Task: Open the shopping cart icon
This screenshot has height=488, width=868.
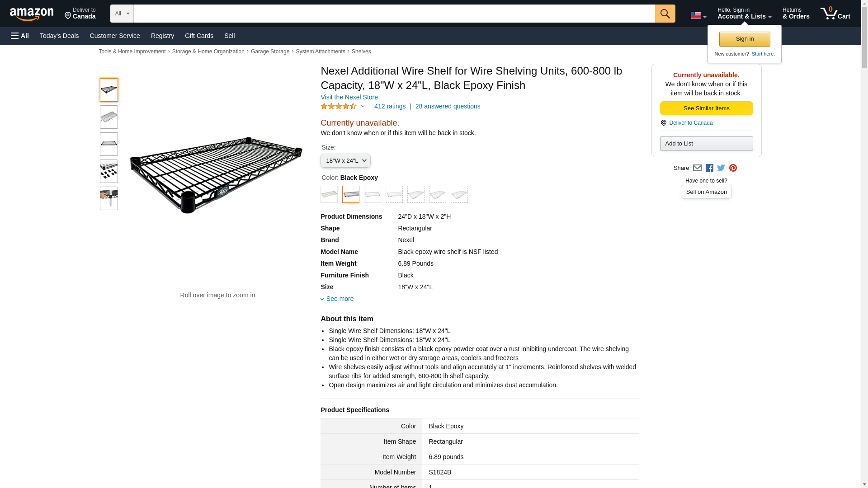Action: [835, 14]
